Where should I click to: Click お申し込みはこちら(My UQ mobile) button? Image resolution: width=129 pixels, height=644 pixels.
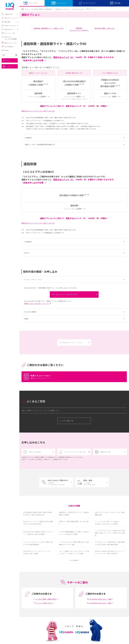point(74,295)
